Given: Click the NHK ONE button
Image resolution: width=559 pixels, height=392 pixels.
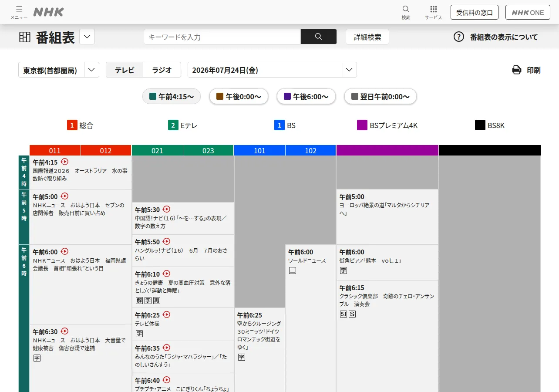Looking at the screenshot, I should (528, 12).
